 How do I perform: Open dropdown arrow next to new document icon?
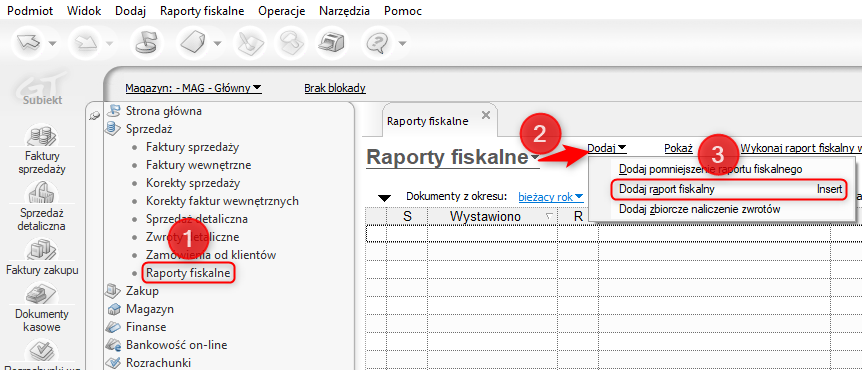218,43
